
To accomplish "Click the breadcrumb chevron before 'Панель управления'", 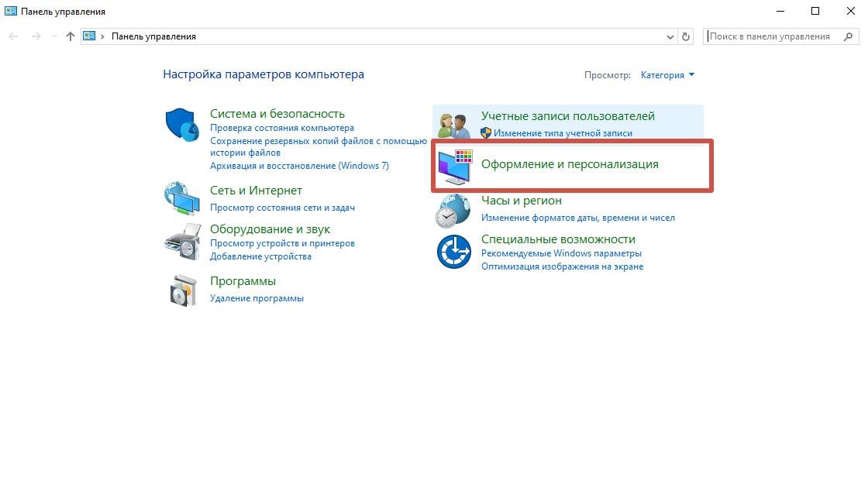I will coord(102,36).
